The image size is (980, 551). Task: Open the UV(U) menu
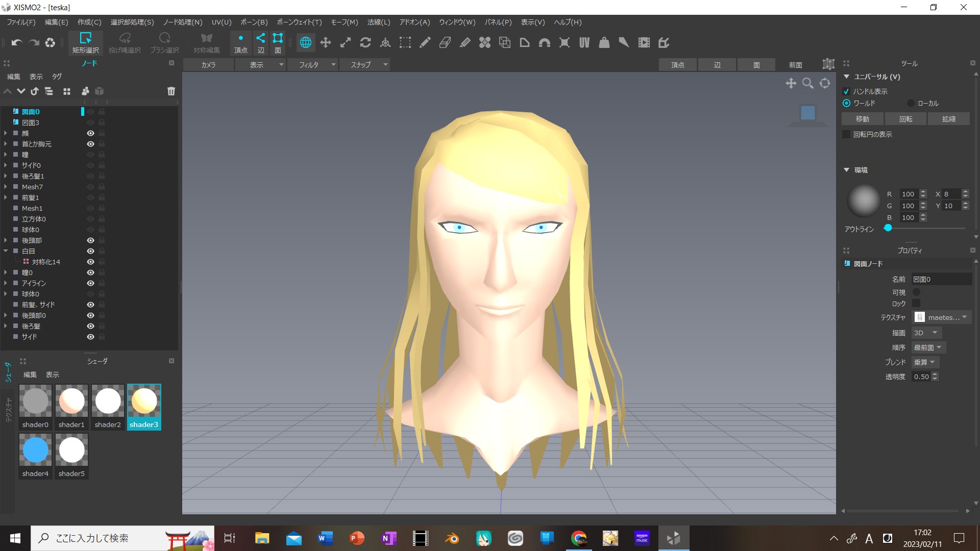click(x=222, y=22)
